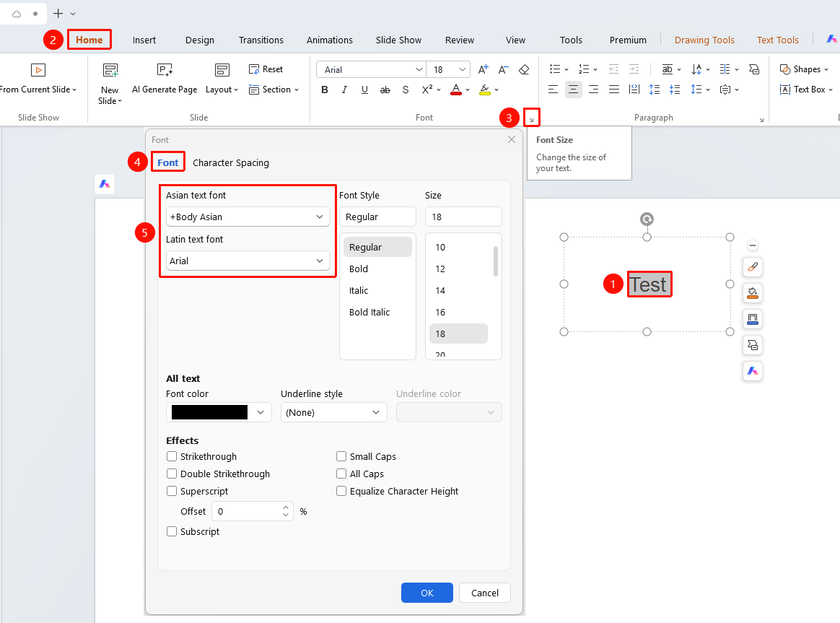Increase font size with the A+ icon

pyautogui.click(x=484, y=69)
